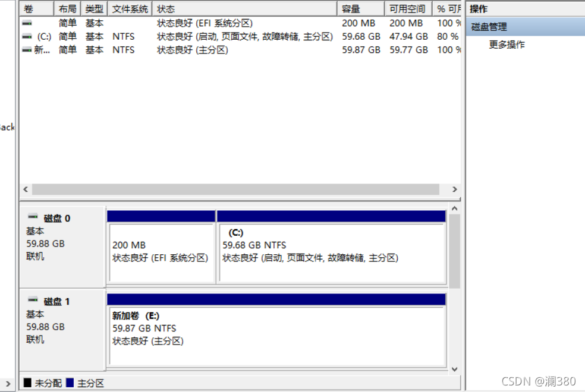This screenshot has width=585, height=392.
Task: Click the (C:) volume row drive icon
Action: coord(27,36)
